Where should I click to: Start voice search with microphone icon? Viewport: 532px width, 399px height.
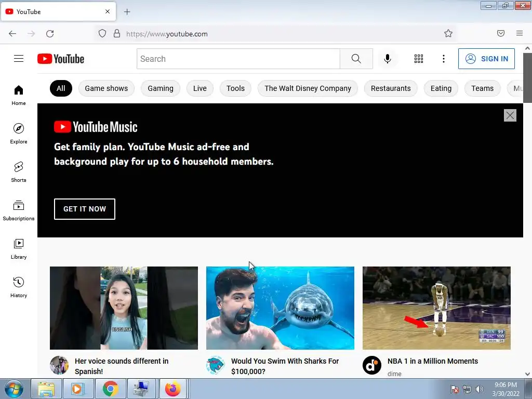tap(387, 59)
